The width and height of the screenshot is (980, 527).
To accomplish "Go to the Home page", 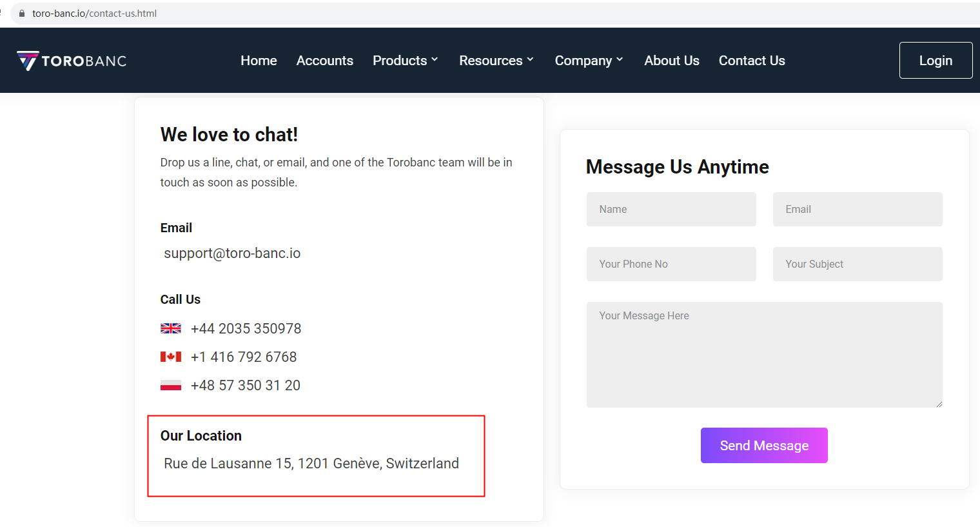I will click(x=259, y=61).
